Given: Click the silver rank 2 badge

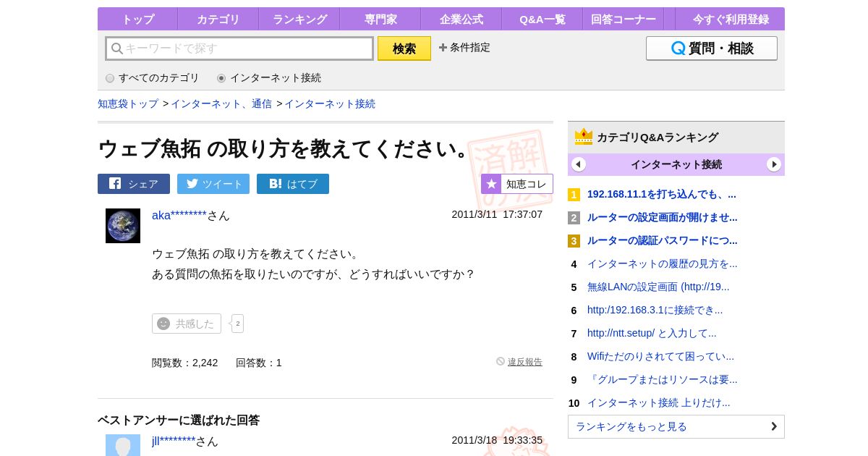Looking at the screenshot, I should [x=574, y=218].
